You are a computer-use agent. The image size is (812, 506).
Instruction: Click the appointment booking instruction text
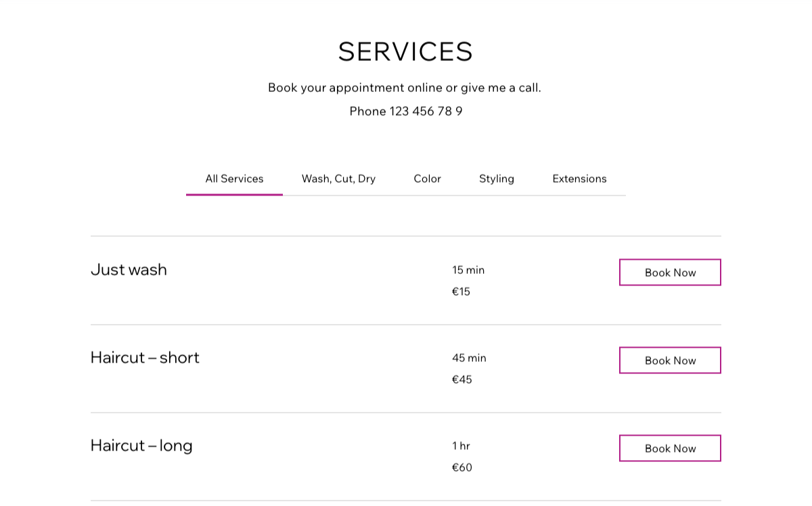click(405, 87)
